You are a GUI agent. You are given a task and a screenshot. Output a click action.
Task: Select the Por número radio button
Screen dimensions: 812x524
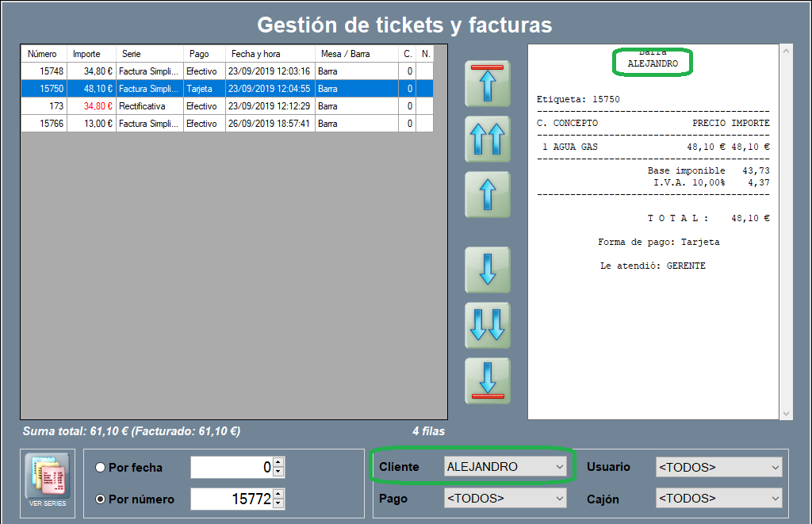[101, 499]
